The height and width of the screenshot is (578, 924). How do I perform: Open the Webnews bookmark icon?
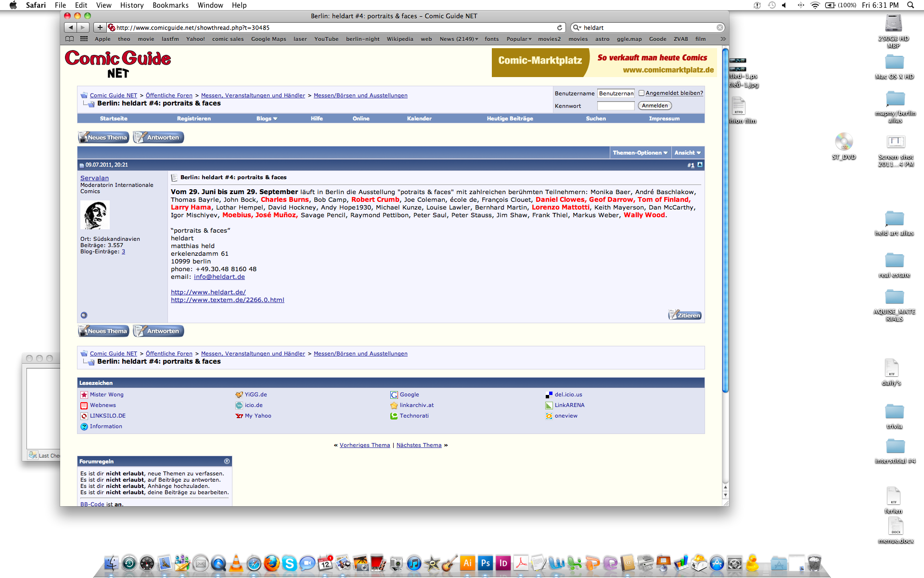(x=84, y=405)
